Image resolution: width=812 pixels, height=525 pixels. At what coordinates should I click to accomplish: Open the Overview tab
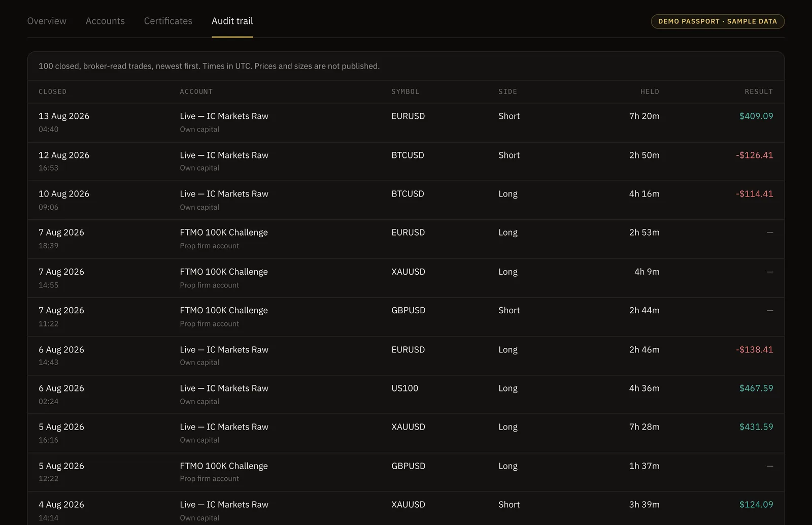47,21
